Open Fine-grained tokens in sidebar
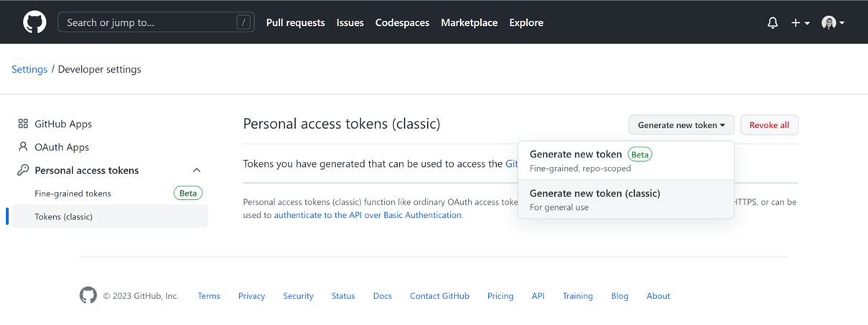The image size is (868, 325). [73, 193]
